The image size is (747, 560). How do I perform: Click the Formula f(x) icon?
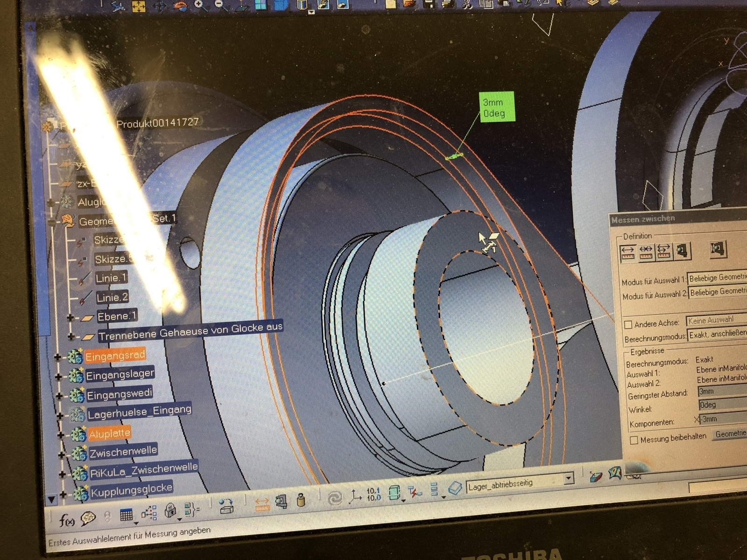(x=66, y=519)
